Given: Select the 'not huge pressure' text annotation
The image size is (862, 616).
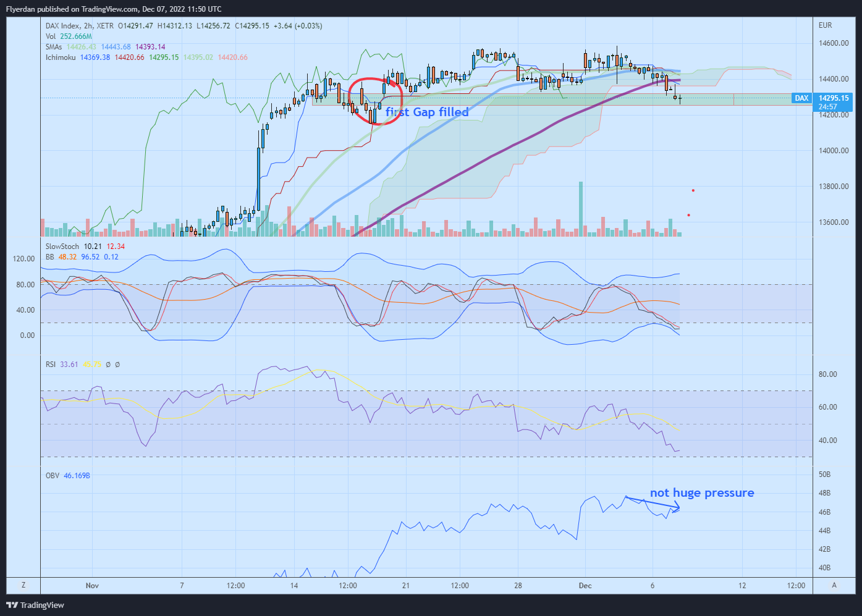Looking at the screenshot, I should point(702,492).
